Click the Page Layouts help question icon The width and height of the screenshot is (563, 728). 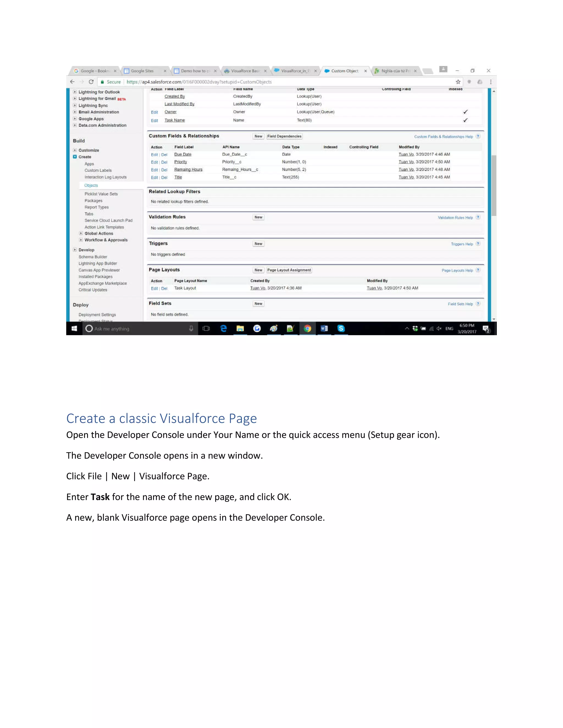tap(478, 270)
